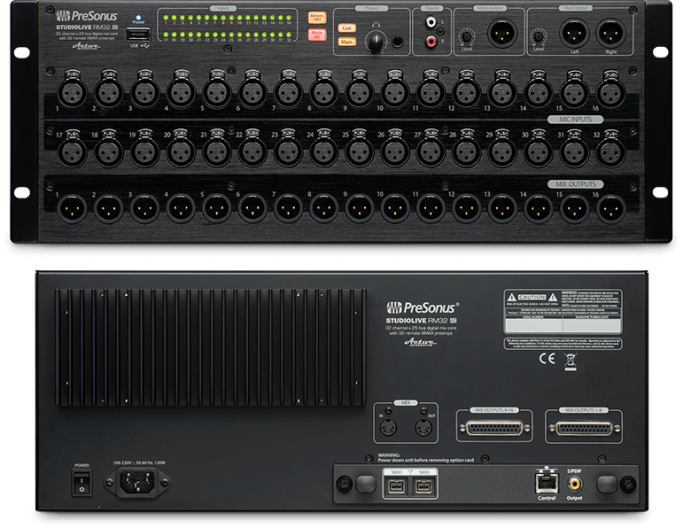Toggle the Main phones source button

click(347, 42)
